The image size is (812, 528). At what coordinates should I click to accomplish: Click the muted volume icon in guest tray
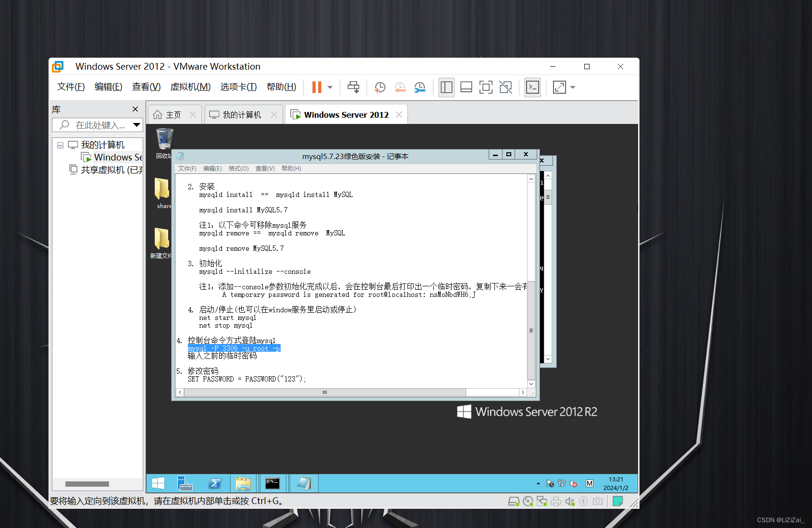[573, 483]
